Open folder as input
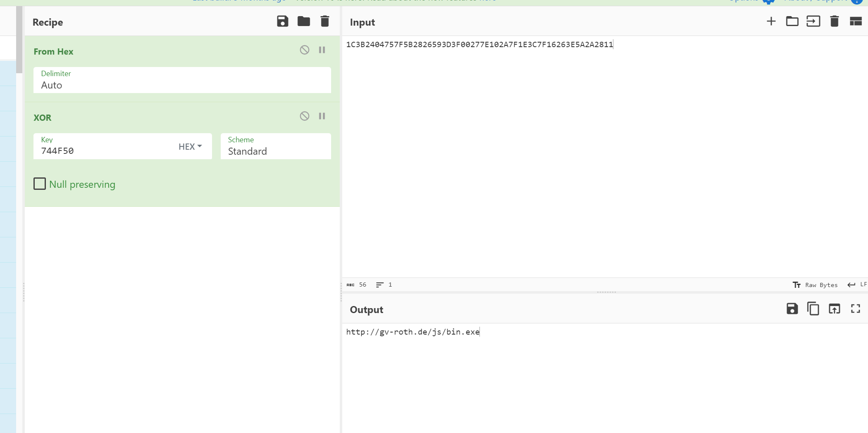This screenshot has height=433, width=868. pos(792,22)
